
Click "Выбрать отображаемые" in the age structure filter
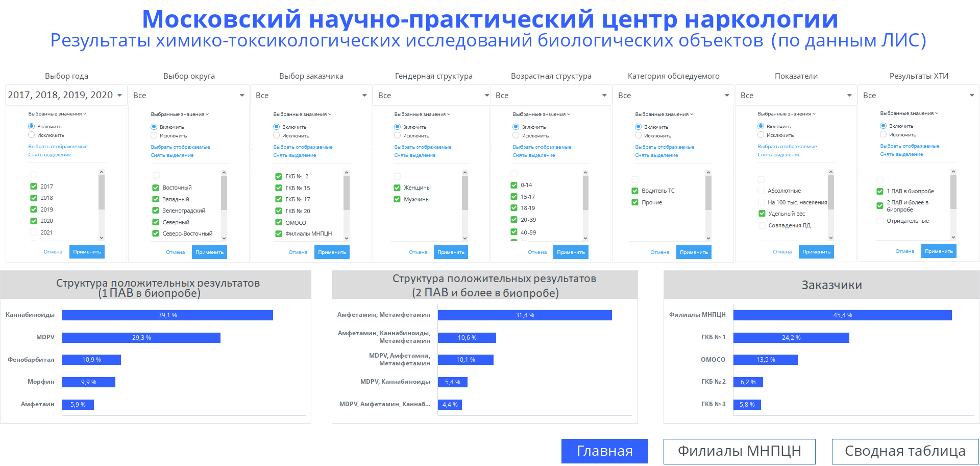tap(542, 147)
